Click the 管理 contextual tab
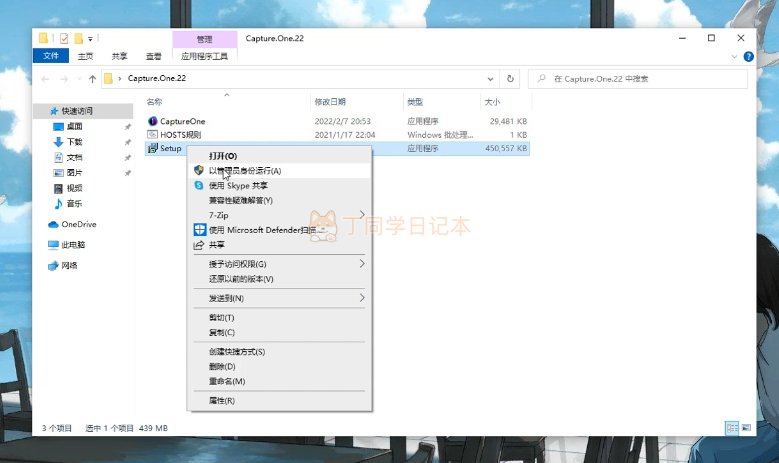The height and width of the screenshot is (463, 779). 205,39
